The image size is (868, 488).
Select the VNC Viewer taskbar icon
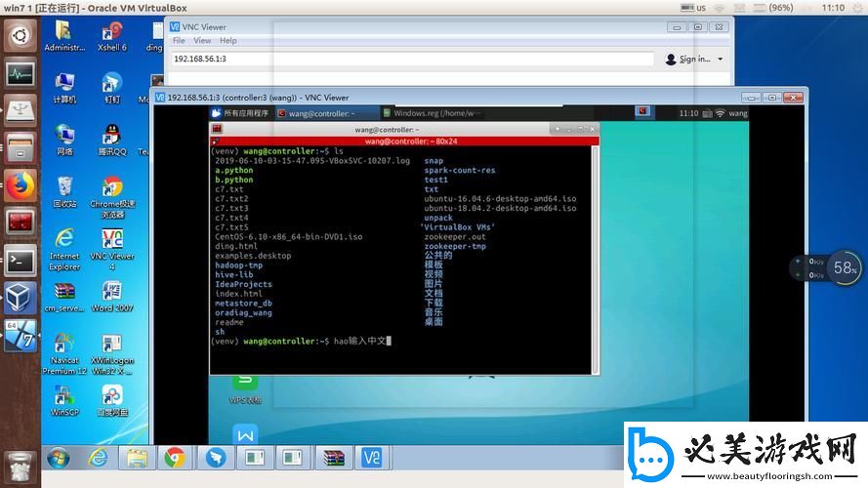click(x=372, y=457)
